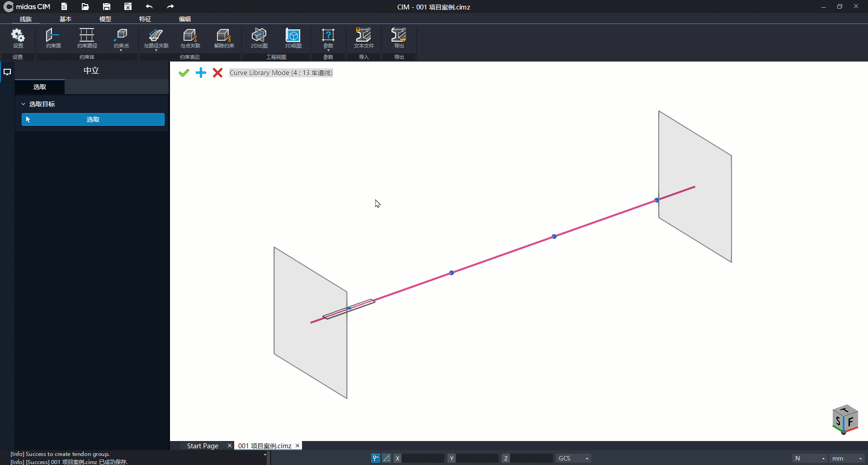Switch to the Start Page document tab
868x465 pixels.
pyautogui.click(x=203, y=446)
